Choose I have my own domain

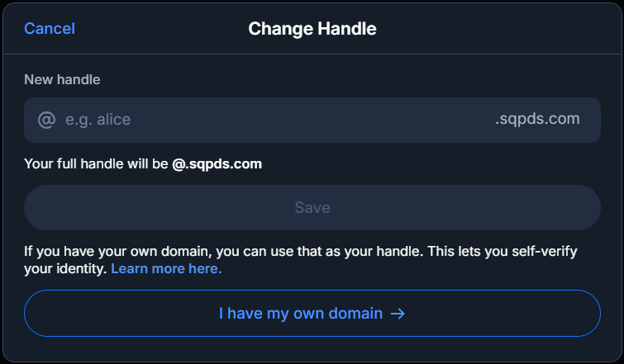click(x=312, y=313)
